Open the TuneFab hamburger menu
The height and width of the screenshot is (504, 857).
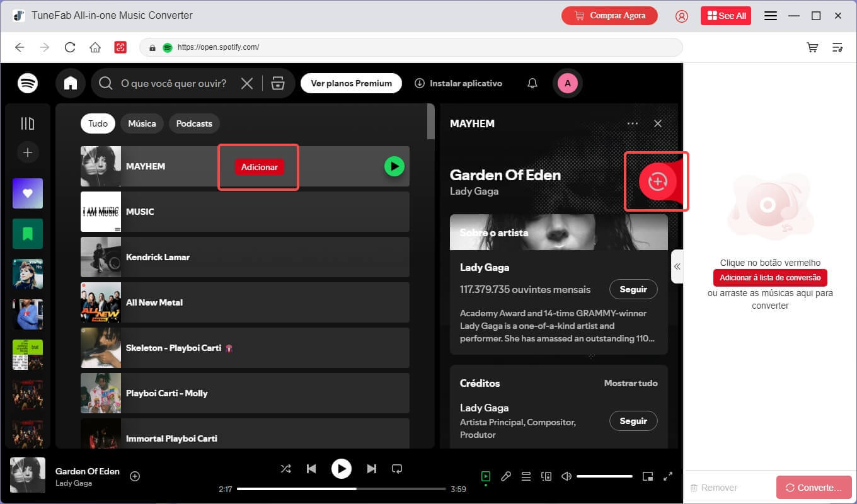pyautogui.click(x=771, y=16)
